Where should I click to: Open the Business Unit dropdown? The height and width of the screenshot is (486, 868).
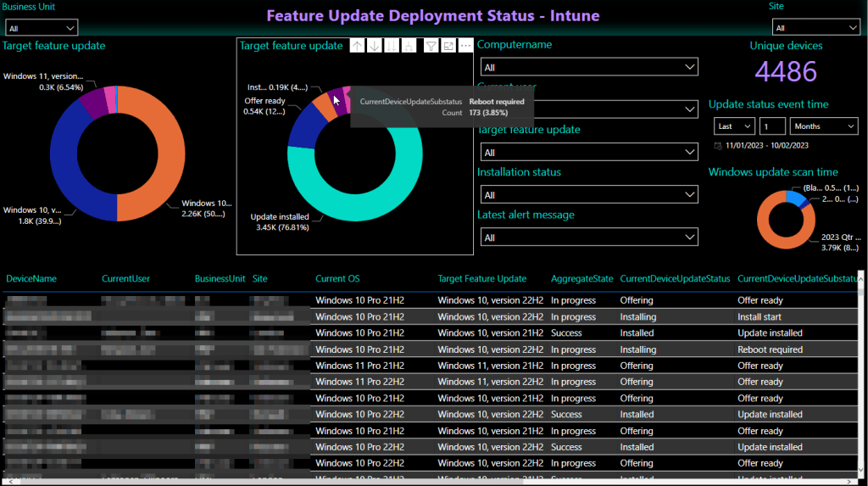pos(42,28)
